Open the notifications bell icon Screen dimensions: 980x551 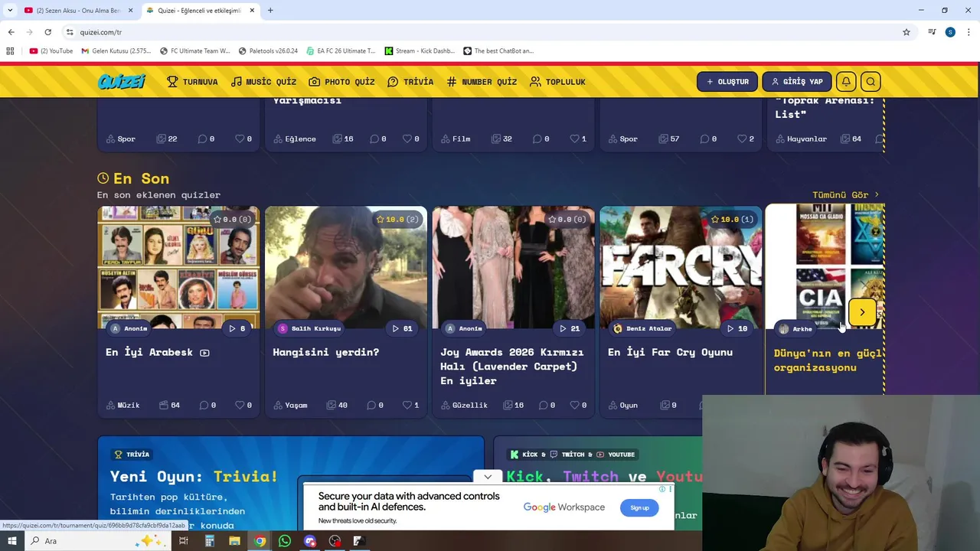(x=846, y=82)
